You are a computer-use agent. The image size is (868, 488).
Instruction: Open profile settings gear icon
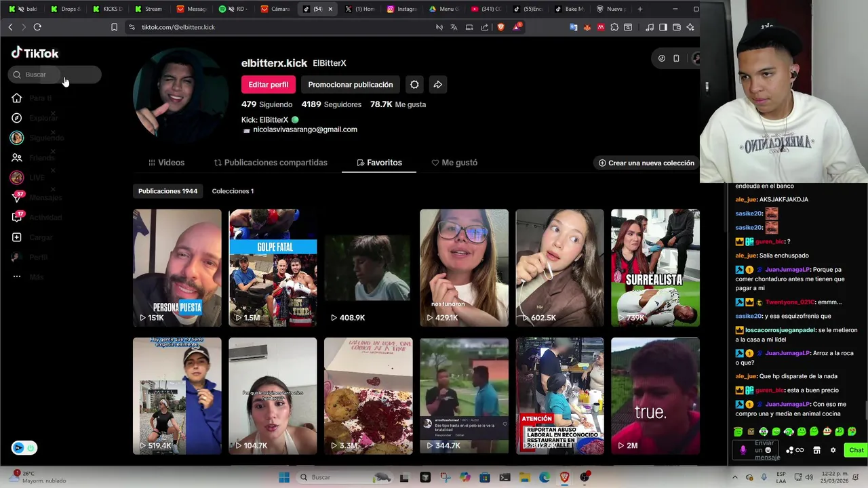pos(414,85)
